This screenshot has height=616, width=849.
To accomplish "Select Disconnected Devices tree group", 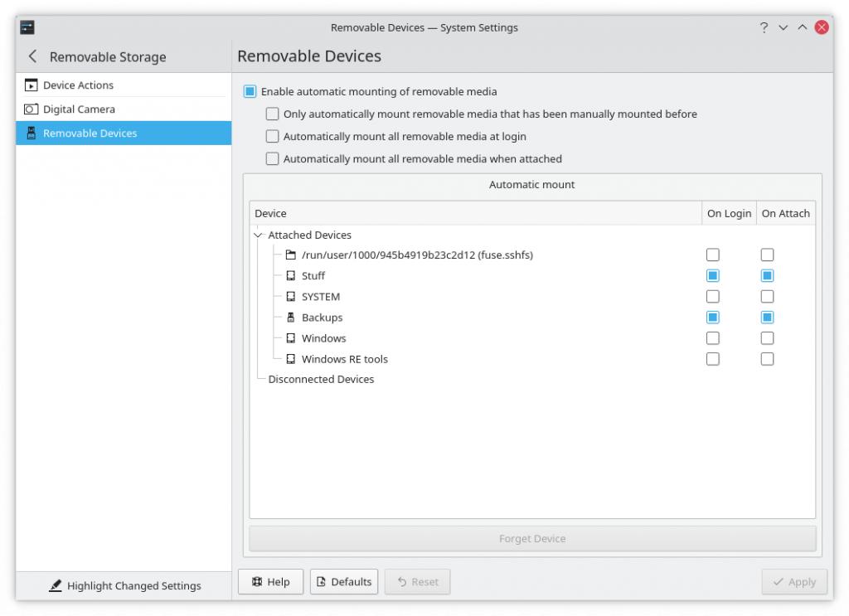I will pyautogui.click(x=321, y=380).
